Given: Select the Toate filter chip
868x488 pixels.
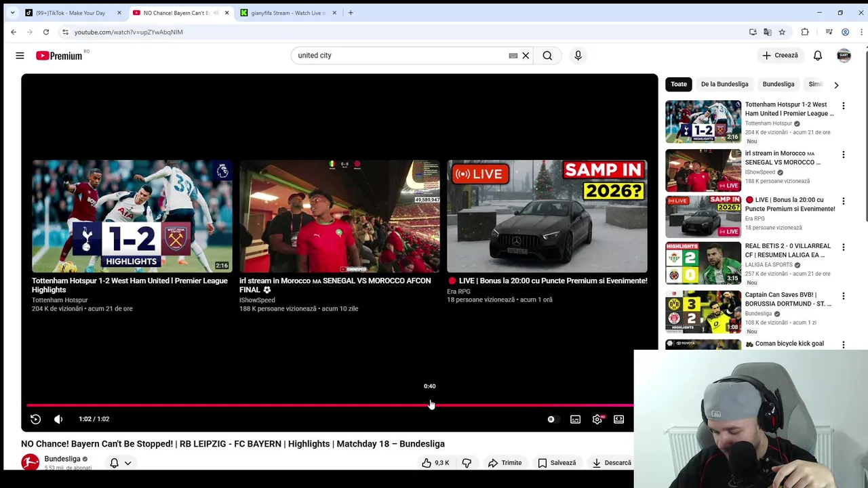Looking at the screenshot, I should [x=679, y=84].
